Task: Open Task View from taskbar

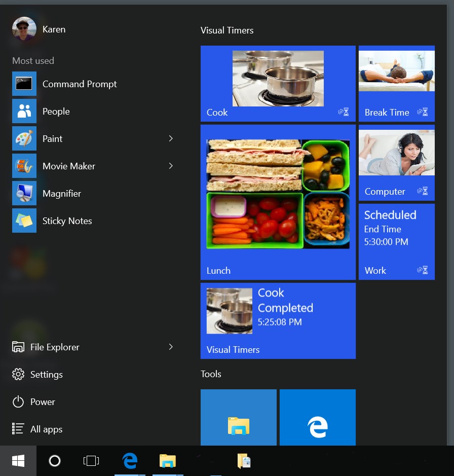Action: [91, 461]
